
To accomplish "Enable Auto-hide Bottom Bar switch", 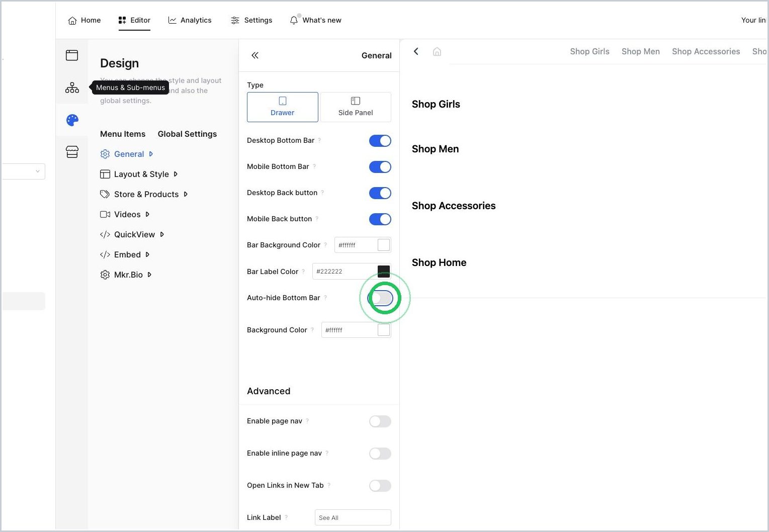I will pyautogui.click(x=380, y=298).
